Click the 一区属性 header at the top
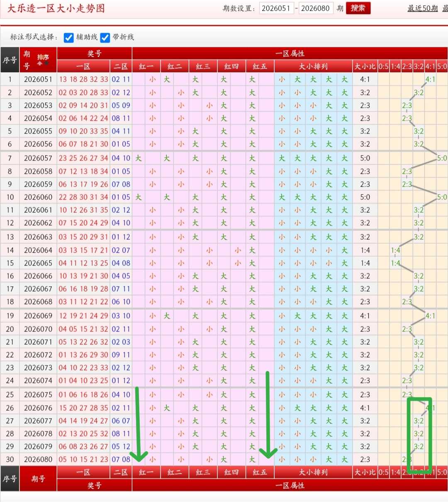448x502 pixels. [290, 54]
